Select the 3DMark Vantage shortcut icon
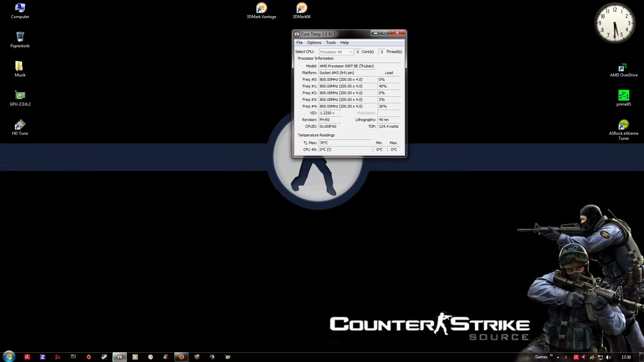The image size is (644, 362). point(261,11)
